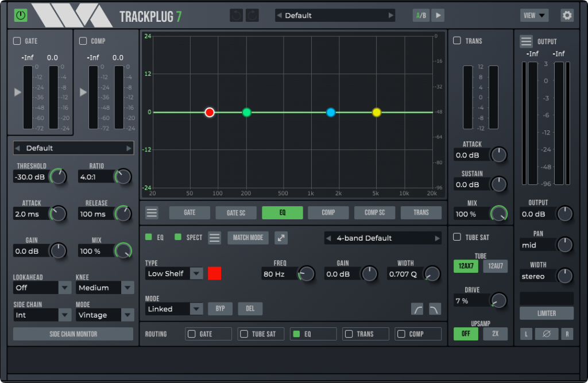
Task: Check Tube Sat in the Routing row
Action: coord(243,334)
